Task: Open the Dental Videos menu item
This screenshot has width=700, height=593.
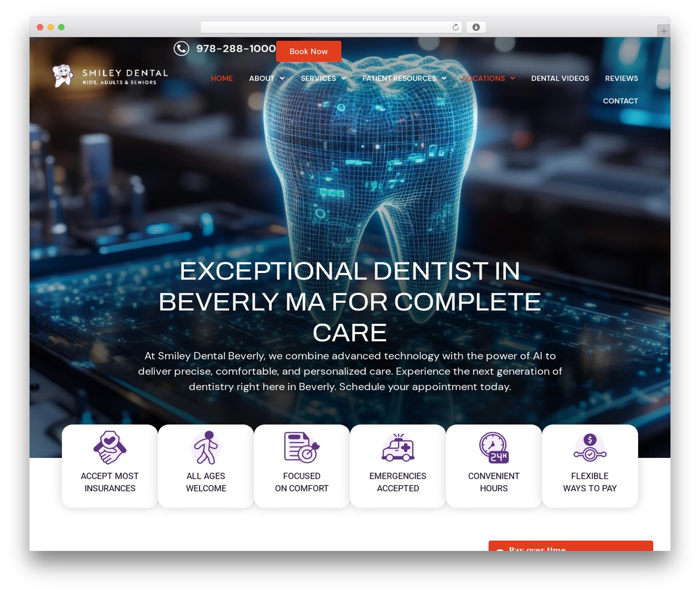Action: pyautogui.click(x=560, y=78)
